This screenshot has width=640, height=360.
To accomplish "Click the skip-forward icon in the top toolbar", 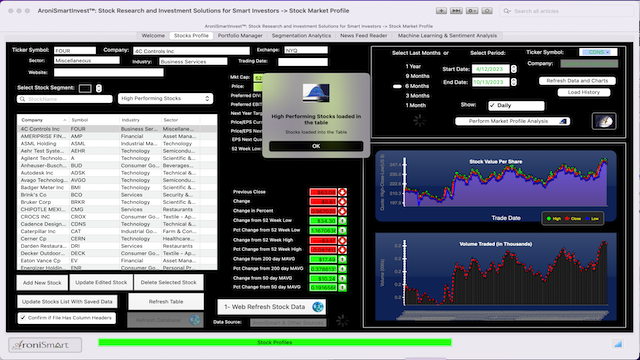I will click(456, 11).
